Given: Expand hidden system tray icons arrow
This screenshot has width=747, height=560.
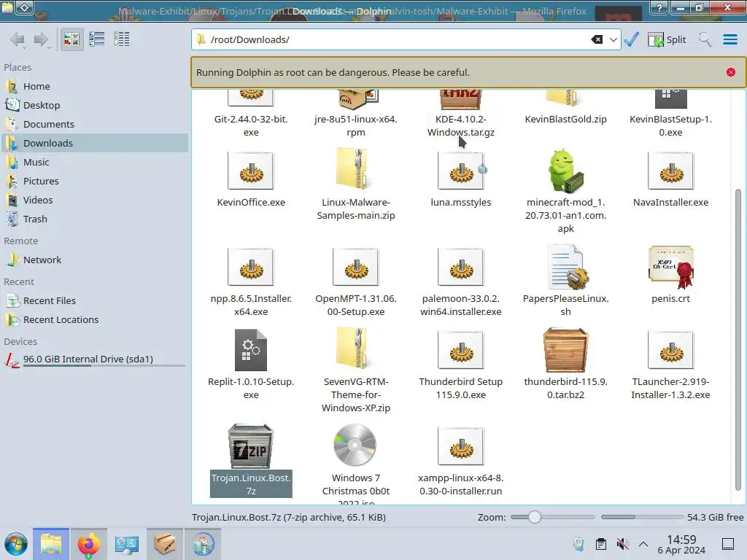Looking at the screenshot, I should click(x=643, y=544).
